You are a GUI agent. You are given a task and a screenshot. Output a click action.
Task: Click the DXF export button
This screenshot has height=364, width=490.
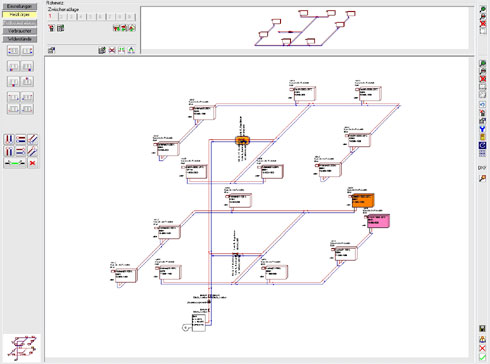coord(482,168)
